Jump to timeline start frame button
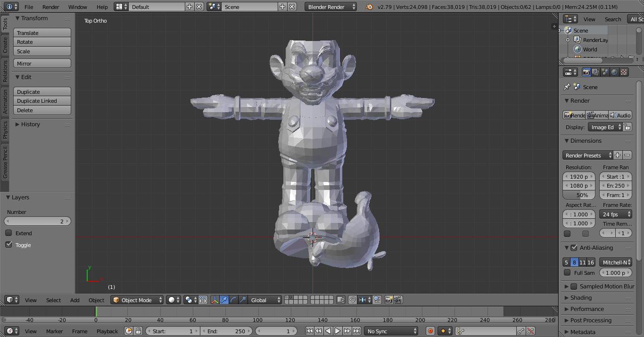This screenshot has height=337, width=644. click(309, 331)
